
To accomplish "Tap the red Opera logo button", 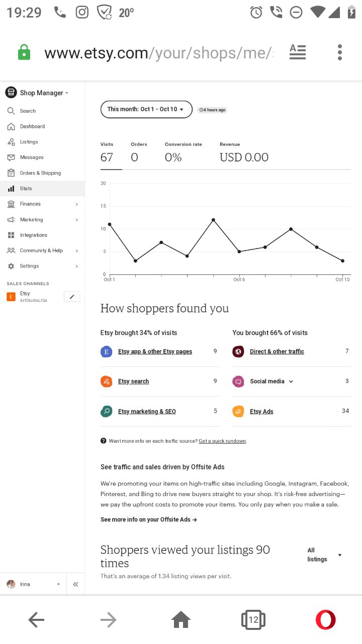I will pyautogui.click(x=326, y=620).
